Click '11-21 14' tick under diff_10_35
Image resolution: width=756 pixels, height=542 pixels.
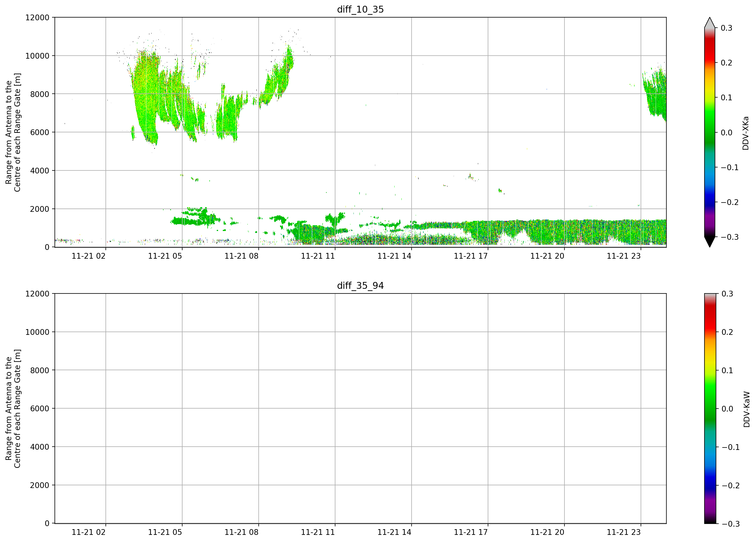[394, 256]
